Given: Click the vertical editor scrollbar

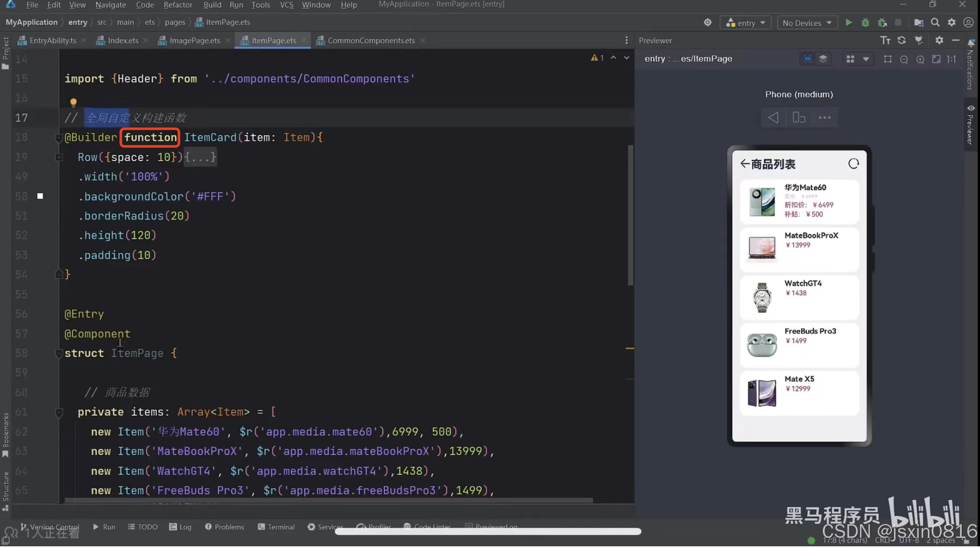Looking at the screenshot, I should [x=630, y=216].
